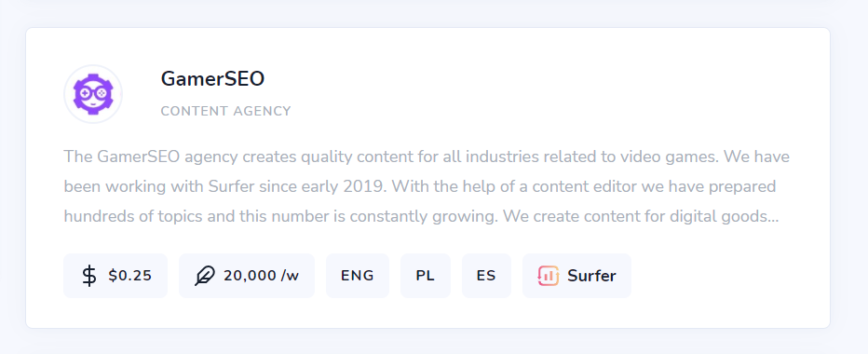Click the Surfer tool badge
Viewport: 868px width, 354px height.
pos(576,276)
